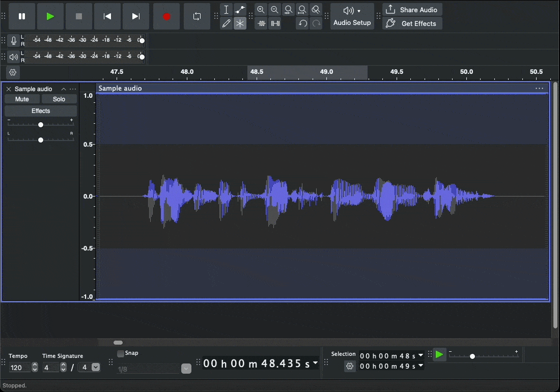Open the Audio Setup dropdown
Viewport: 560px width, 392px height.
tap(352, 16)
